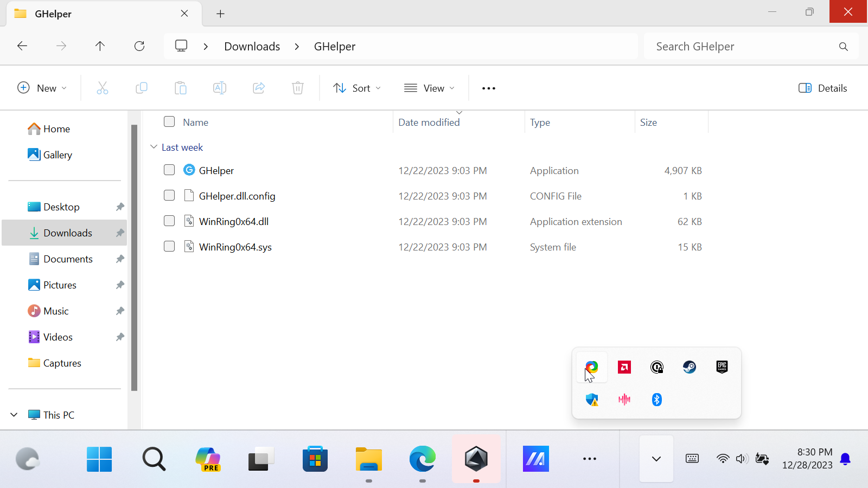Open the New dropdown menu
This screenshot has width=868, height=488.
[42, 88]
